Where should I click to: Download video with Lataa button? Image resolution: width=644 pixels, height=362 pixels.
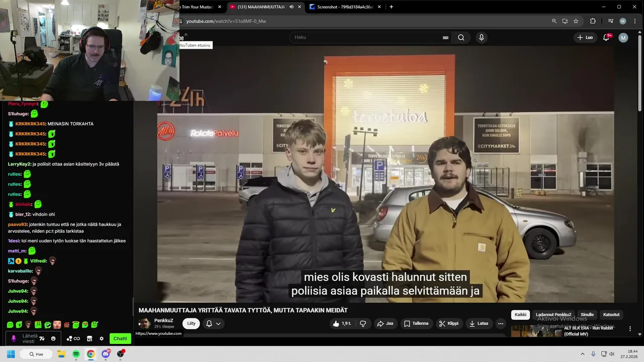coord(478,323)
